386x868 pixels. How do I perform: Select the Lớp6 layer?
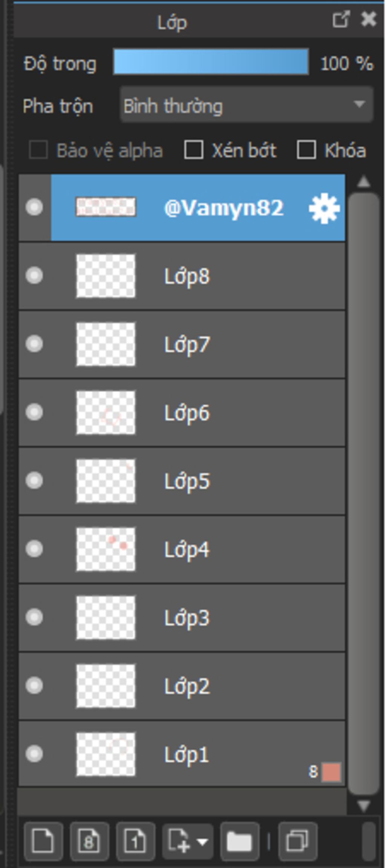[182, 413]
